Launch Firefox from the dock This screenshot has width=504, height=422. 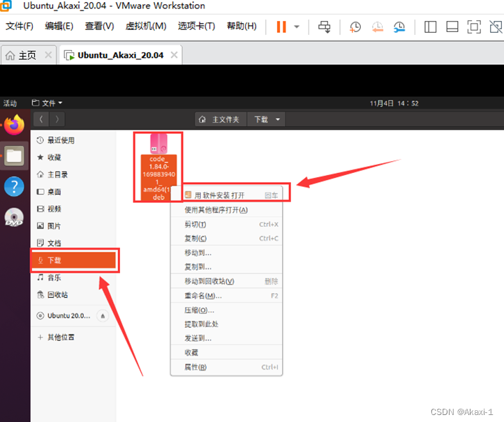coord(14,125)
